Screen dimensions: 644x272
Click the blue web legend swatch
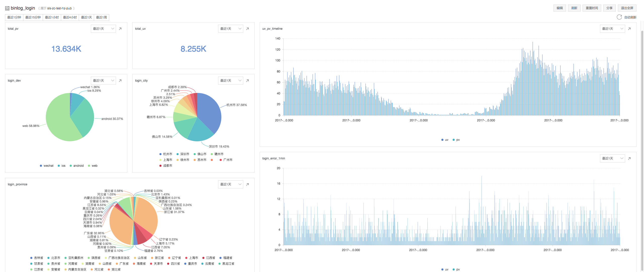[89, 166]
